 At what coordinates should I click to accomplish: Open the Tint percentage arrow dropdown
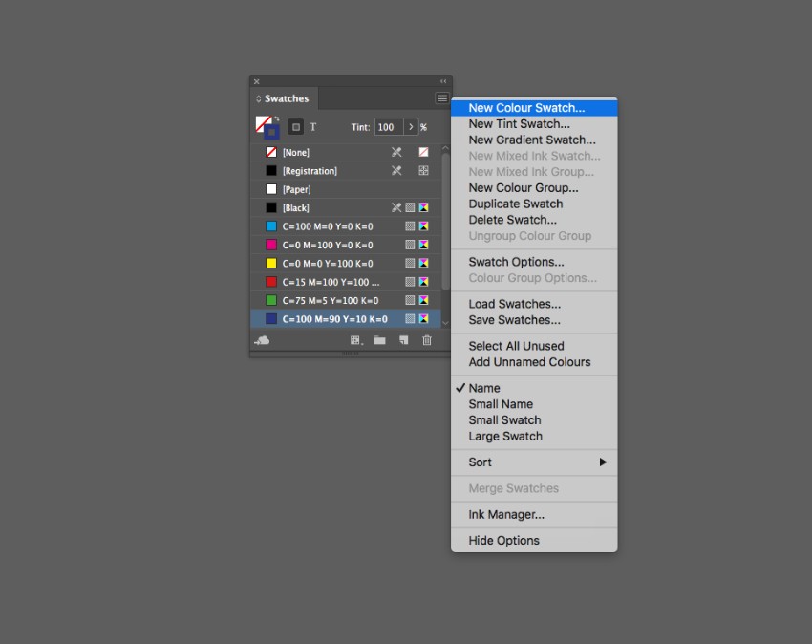pos(411,127)
